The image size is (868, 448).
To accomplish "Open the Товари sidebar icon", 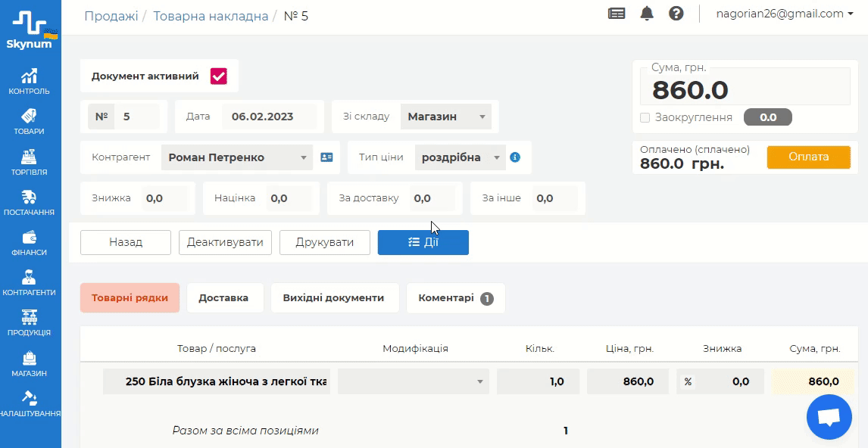I will (30, 122).
